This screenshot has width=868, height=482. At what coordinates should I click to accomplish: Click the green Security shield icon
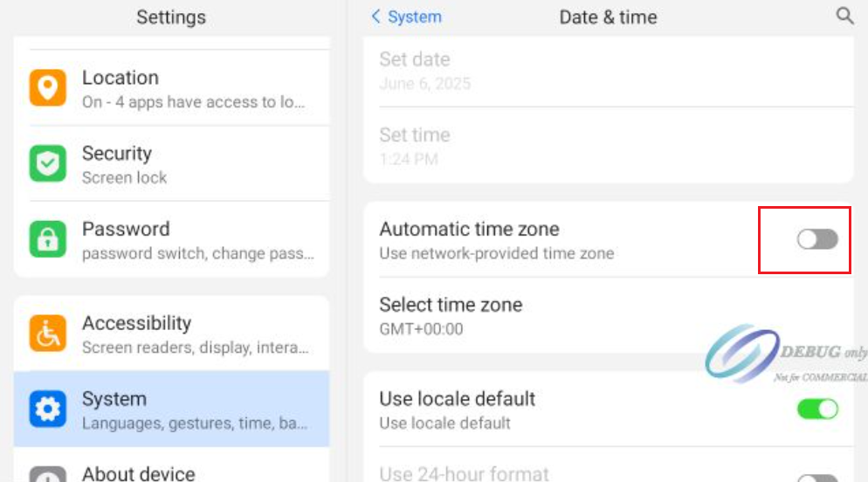point(48,164)
